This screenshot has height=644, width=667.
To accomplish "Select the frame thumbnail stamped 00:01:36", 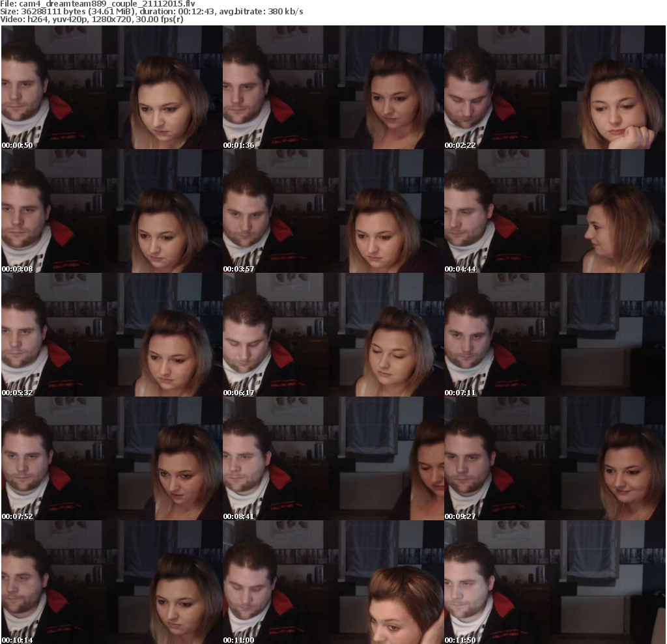I will coord(333,87).
